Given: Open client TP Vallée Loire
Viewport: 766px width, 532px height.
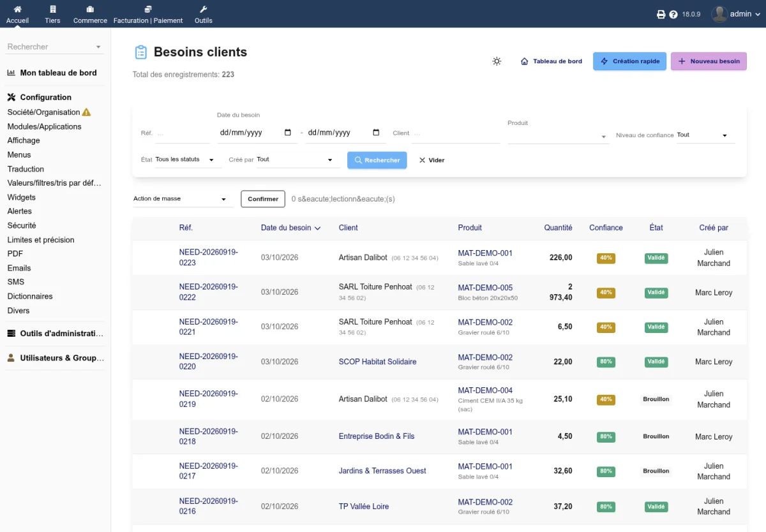Looking at the screenshot, I should (364, 506).
